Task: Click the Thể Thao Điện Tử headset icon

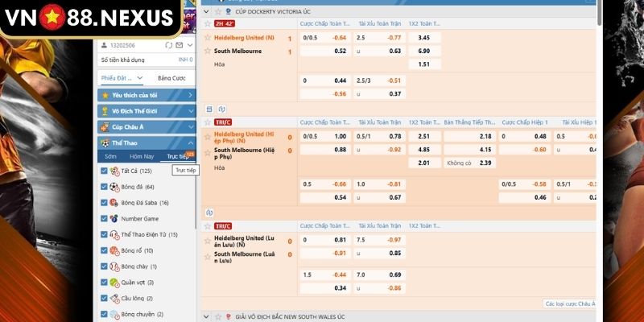Action: (114, 234)
